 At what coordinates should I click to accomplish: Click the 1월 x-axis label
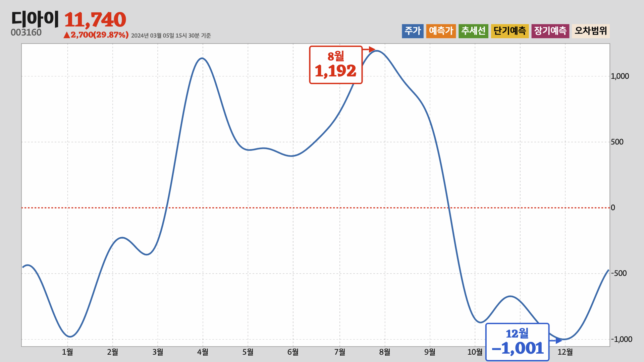[67, 352]
